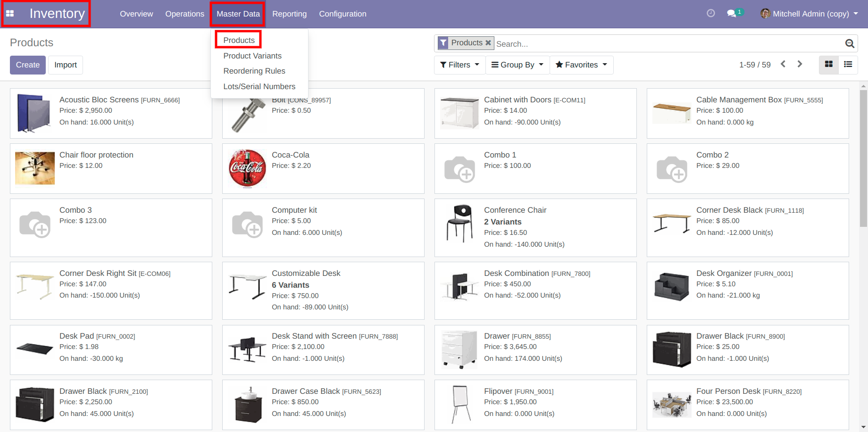Viewport: 868px width, 432px height.
Task: Select Product Variants menu entry
Action: click(252, 56)
